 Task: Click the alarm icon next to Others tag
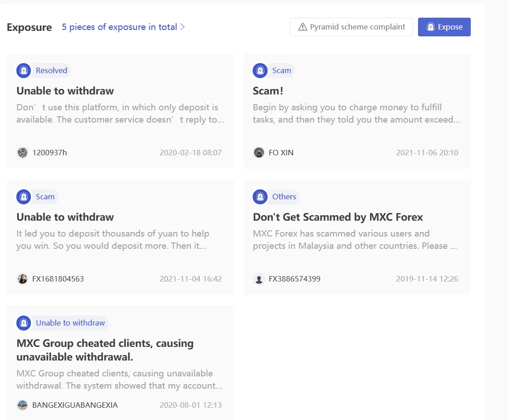click(x=260, y=197)
